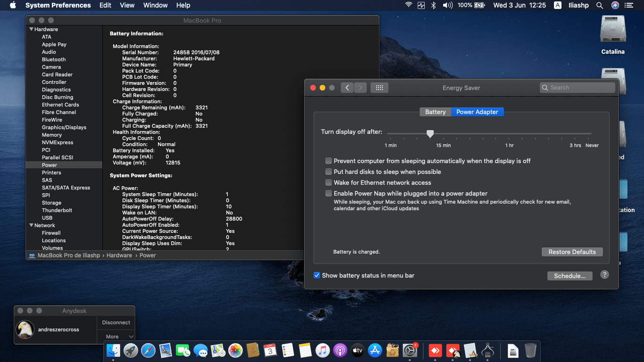Collapse the Network tree section

click(32, 225)
